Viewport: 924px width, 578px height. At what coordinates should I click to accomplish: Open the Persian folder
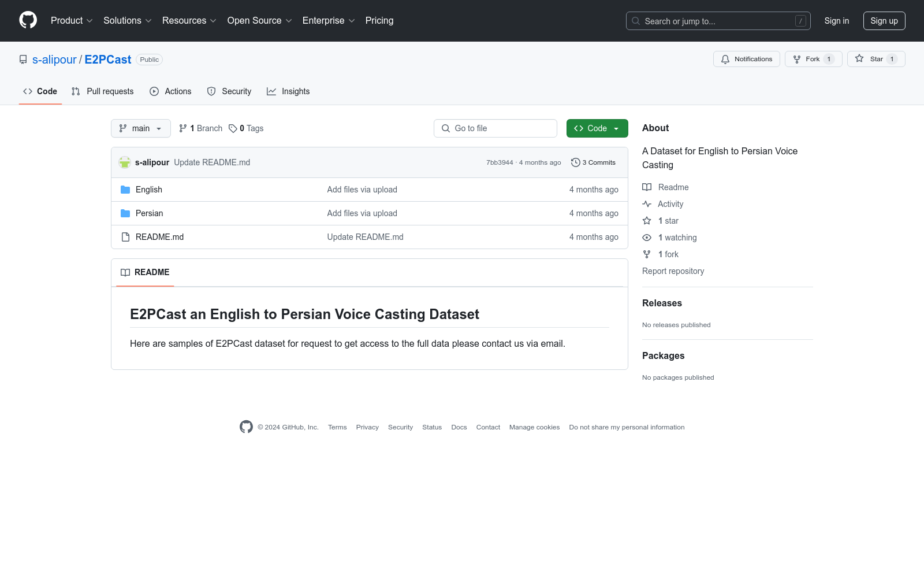[x=150, y=213]
